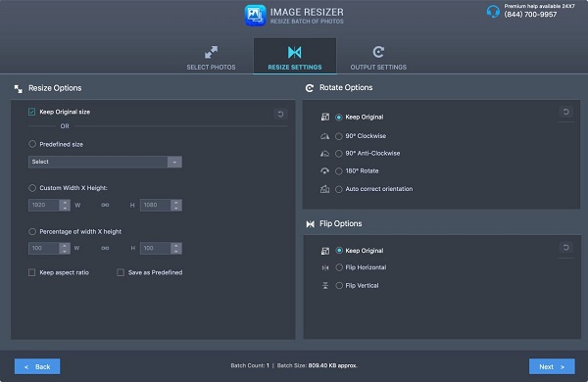Select 180° Rotate radio button
This screenshot has width=588, height=382.
click(x=339, y=171)
